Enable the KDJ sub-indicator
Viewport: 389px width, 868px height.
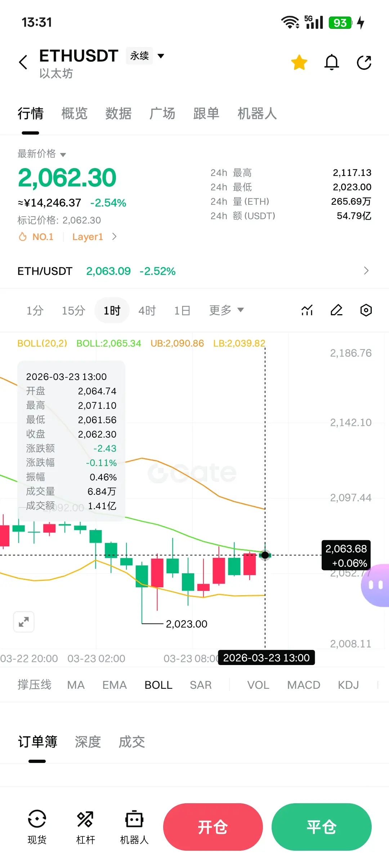click(x=348, y=685)
